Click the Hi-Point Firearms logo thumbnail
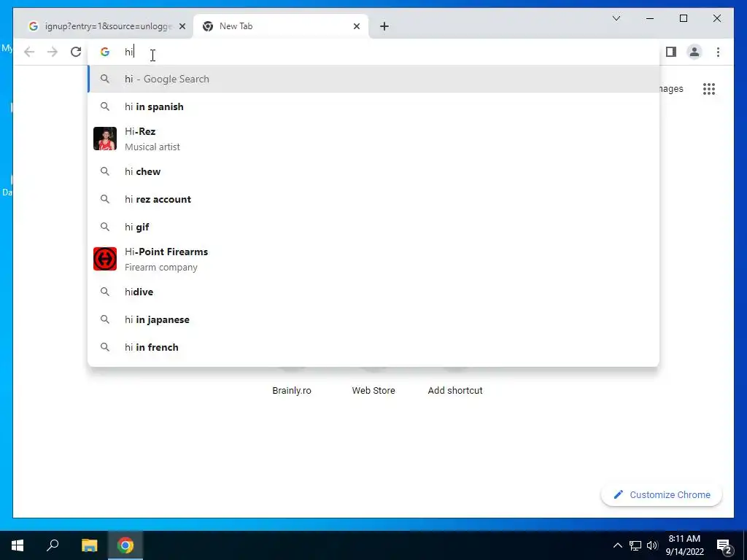 105,259
